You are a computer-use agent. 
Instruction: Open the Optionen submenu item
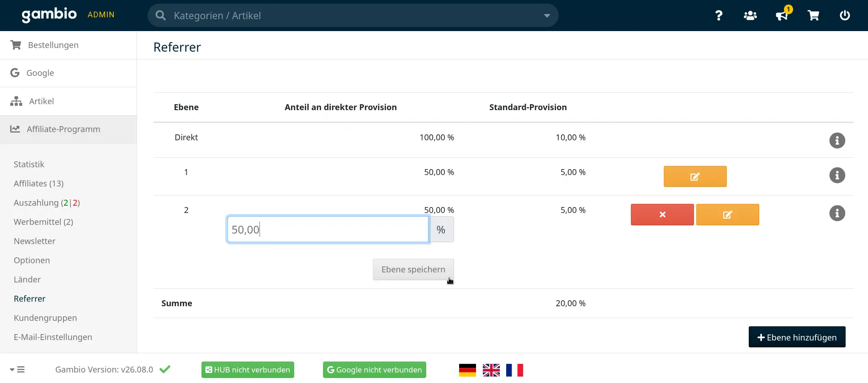pos(32,260)
